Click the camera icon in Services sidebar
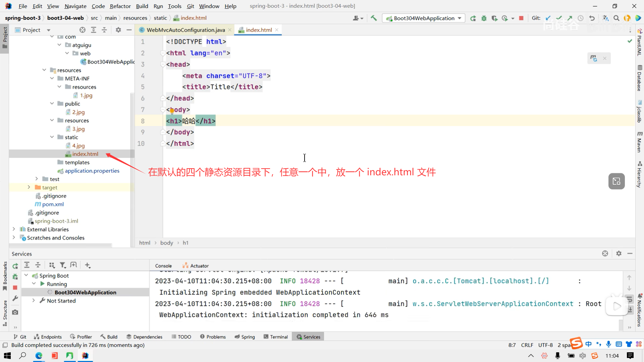644x362 pixels. click(15, 312)
